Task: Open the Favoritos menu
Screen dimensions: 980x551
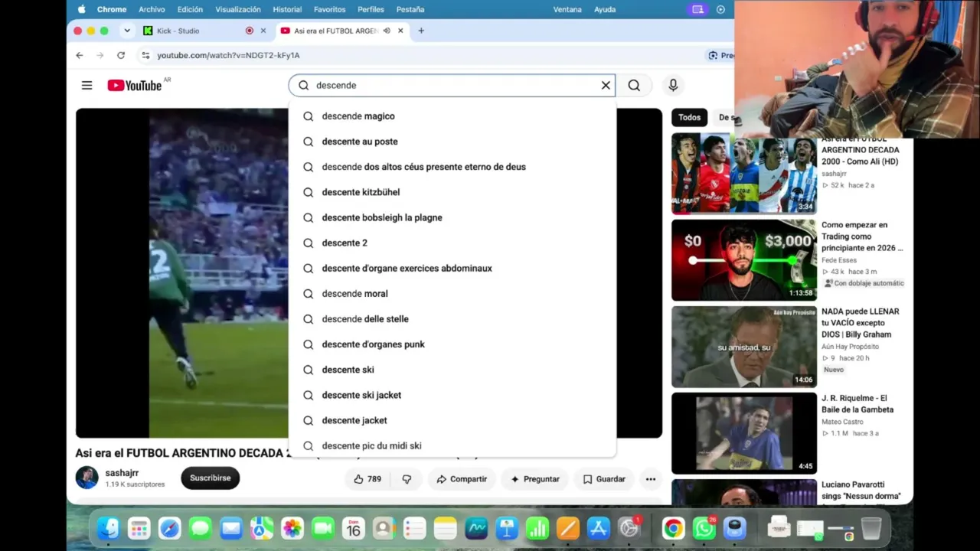Action: [329, 9]
